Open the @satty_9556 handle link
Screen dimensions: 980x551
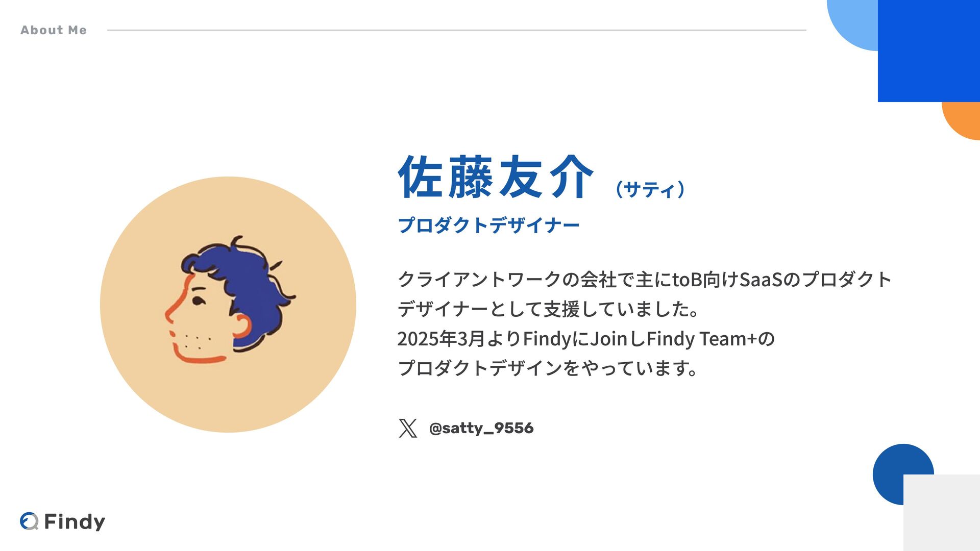(x=481, y=428)
